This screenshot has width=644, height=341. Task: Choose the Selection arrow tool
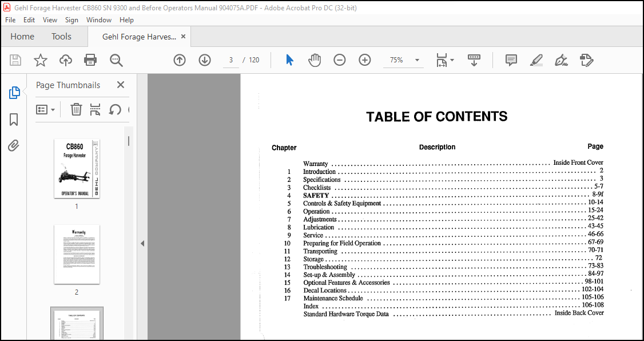tap(289, 61)
